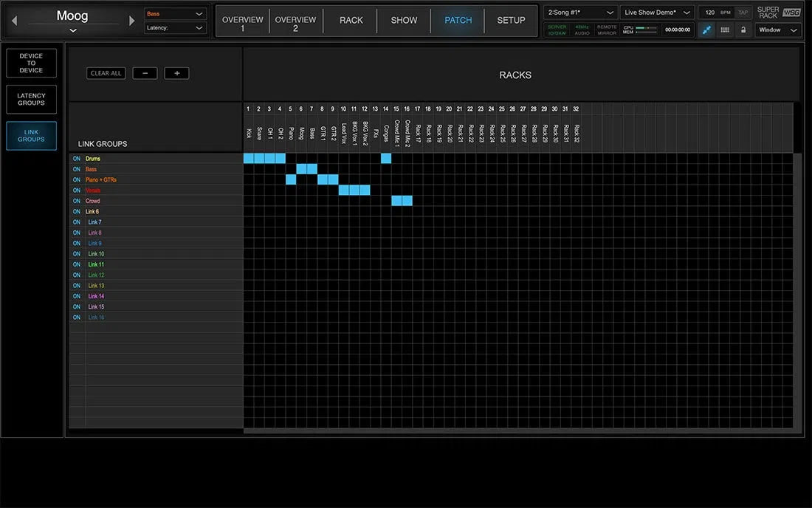Open the SETUP tab
Viewport: 812px width, 508px height.
pyautogui.click(x=511, y=21)
